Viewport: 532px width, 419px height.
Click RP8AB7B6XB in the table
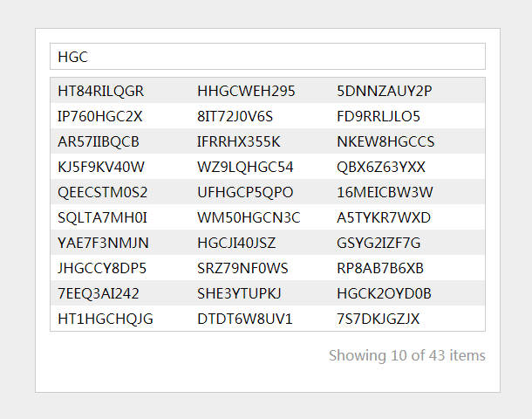[380, 268]
